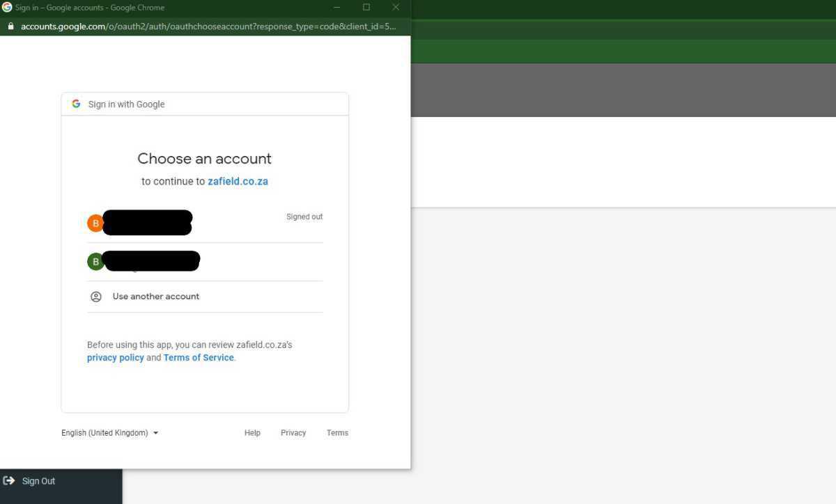This screenshot has width=836, height=504.
Task: Select the green B account avatar
Action: pos(95,262)
